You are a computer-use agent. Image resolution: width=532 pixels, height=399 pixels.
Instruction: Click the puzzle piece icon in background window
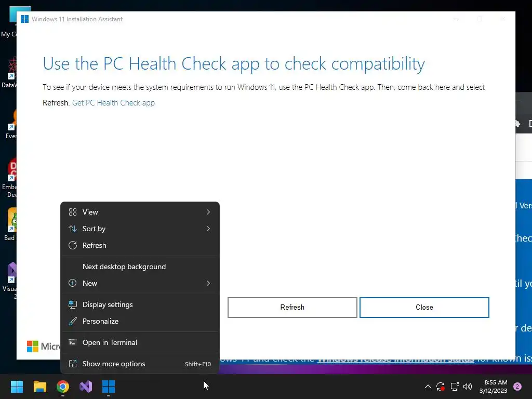point(517,124)
